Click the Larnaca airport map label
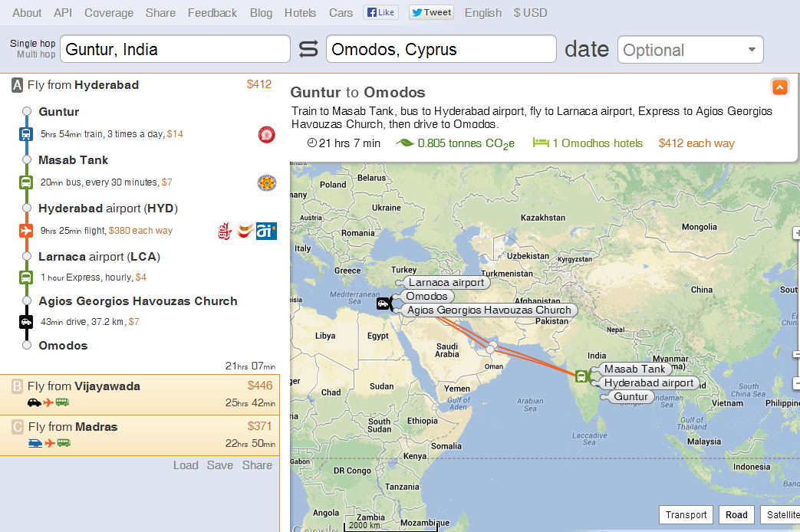 pyautogui.click(x=446, y=283)
